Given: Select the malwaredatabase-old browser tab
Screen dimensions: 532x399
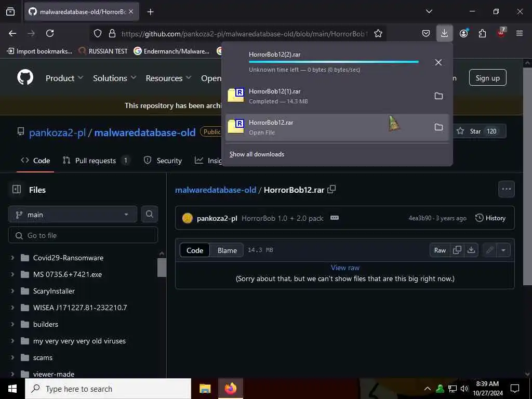Looking at the screenshot, I should tap(82, 12).
